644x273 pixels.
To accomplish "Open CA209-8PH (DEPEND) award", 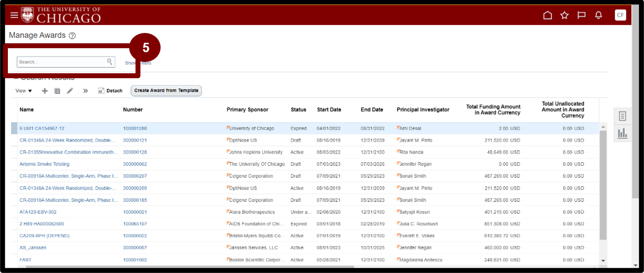I will click(44, 236).
